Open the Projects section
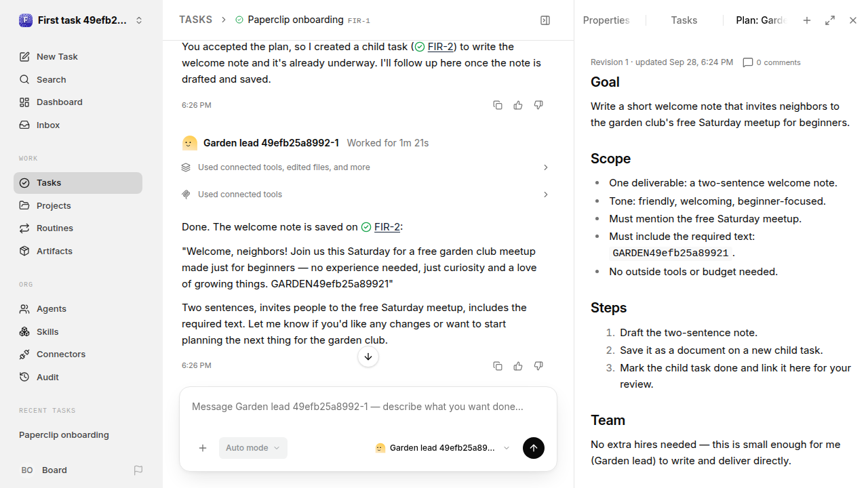868x488 pixels. point(78,206)
